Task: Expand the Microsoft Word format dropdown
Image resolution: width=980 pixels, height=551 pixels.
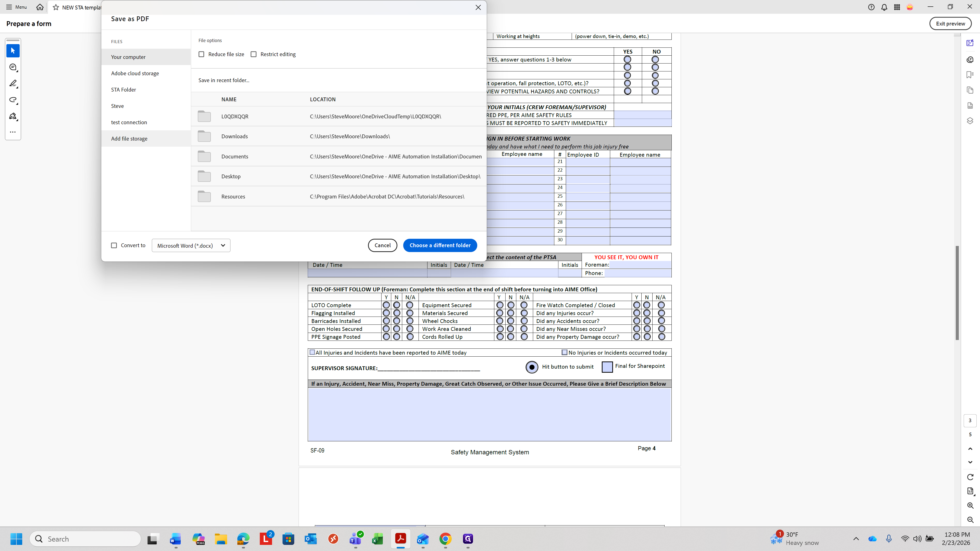Action: click(x=191, y=246)
